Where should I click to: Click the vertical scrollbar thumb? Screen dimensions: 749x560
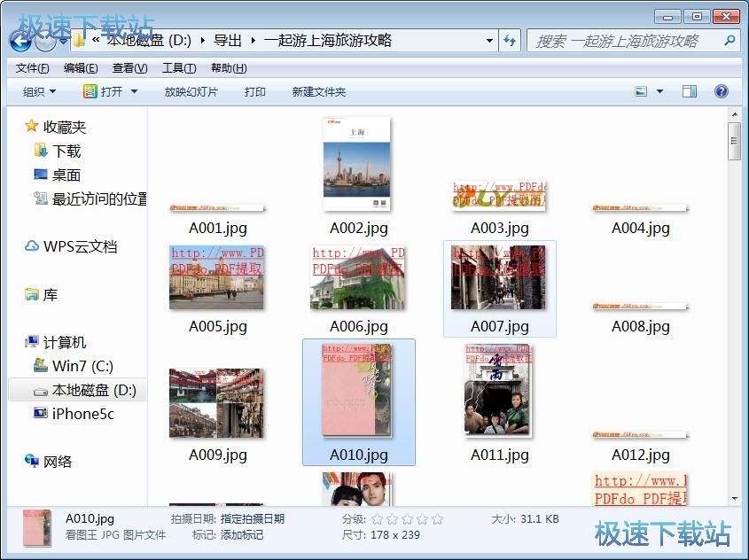coord(734,141)
